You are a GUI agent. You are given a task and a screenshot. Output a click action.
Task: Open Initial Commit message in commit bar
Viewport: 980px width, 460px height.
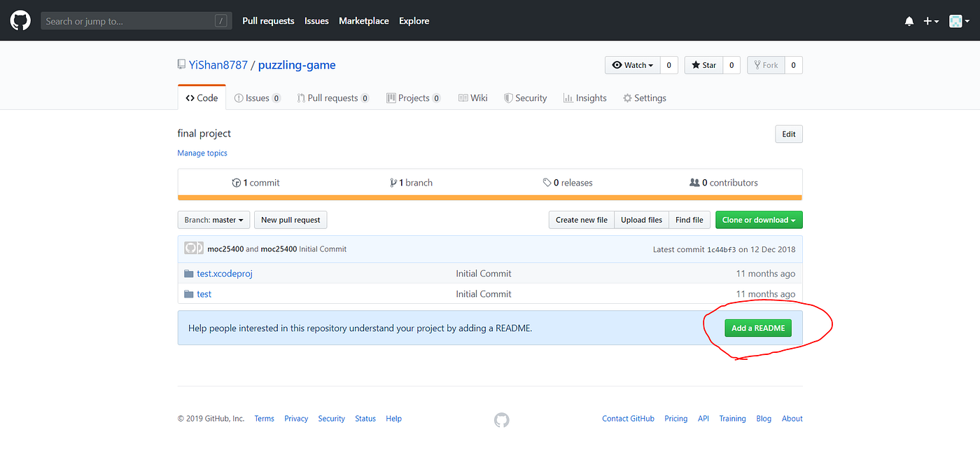tap(323, 249)
